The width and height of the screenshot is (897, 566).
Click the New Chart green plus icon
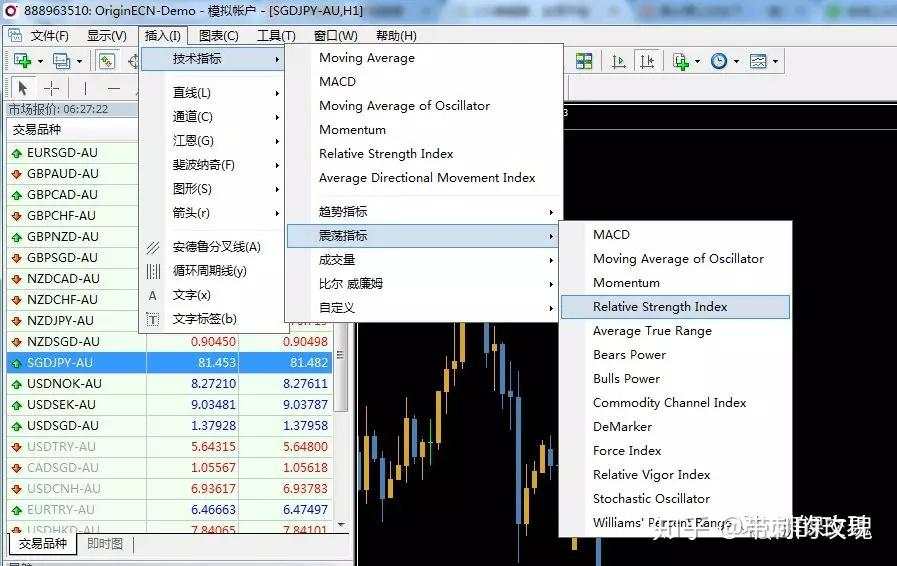22,61
